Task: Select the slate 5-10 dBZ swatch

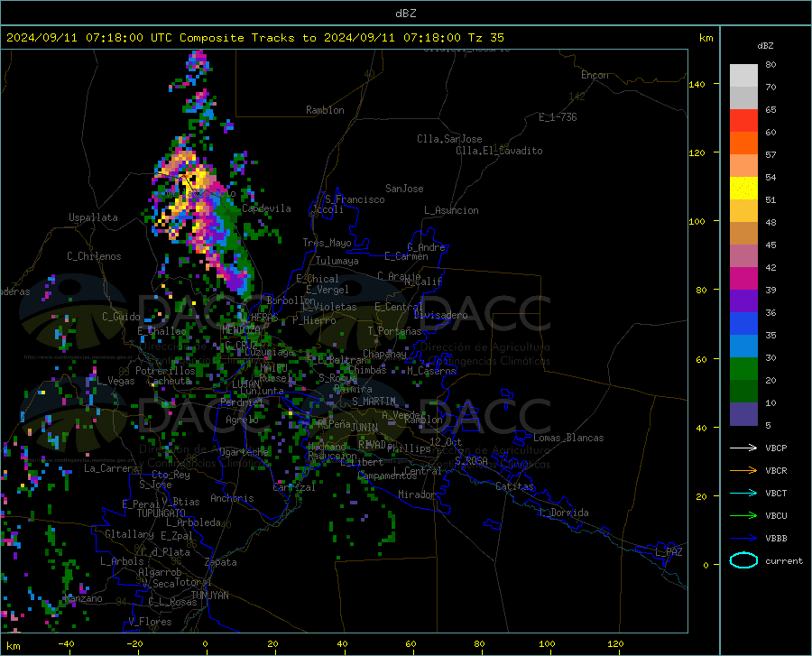Action: [743, 414]
